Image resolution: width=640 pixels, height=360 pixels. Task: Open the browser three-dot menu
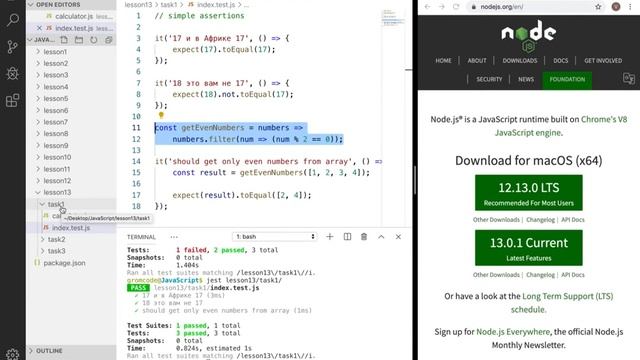click(x=630, y=7)
